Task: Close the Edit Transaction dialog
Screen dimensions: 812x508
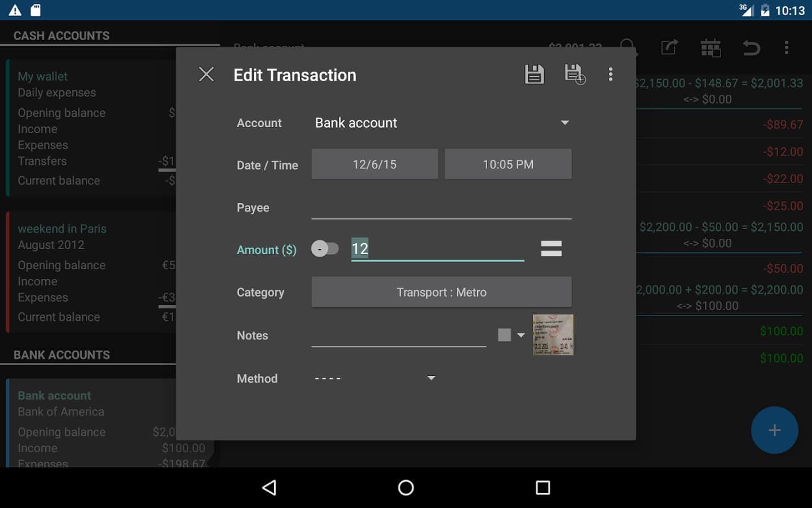Action: coord(206,75)
